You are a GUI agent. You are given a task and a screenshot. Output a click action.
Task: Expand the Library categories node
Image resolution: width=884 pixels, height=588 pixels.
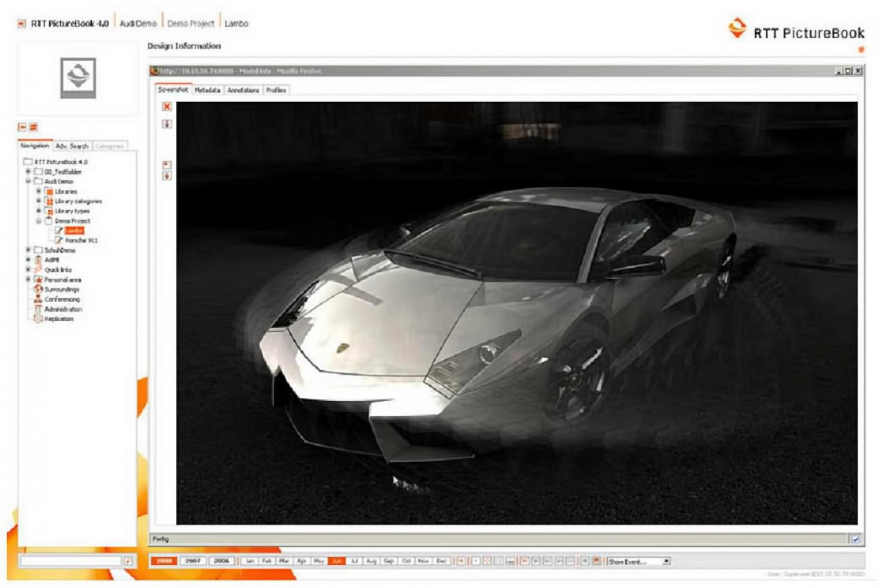[39, 201]
